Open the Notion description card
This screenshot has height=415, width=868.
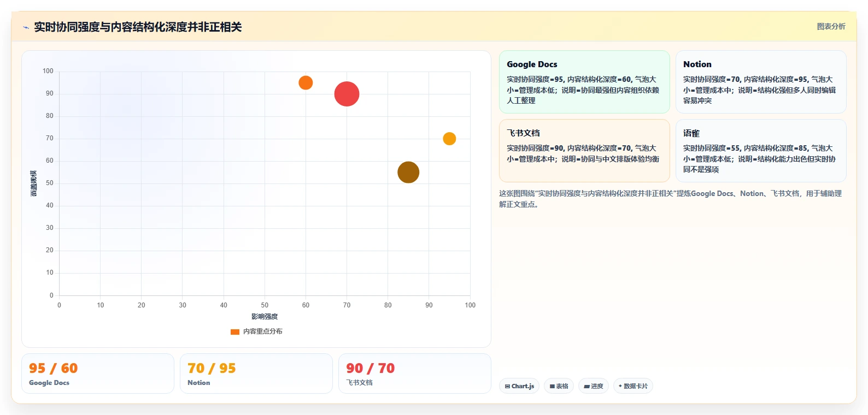761,82
